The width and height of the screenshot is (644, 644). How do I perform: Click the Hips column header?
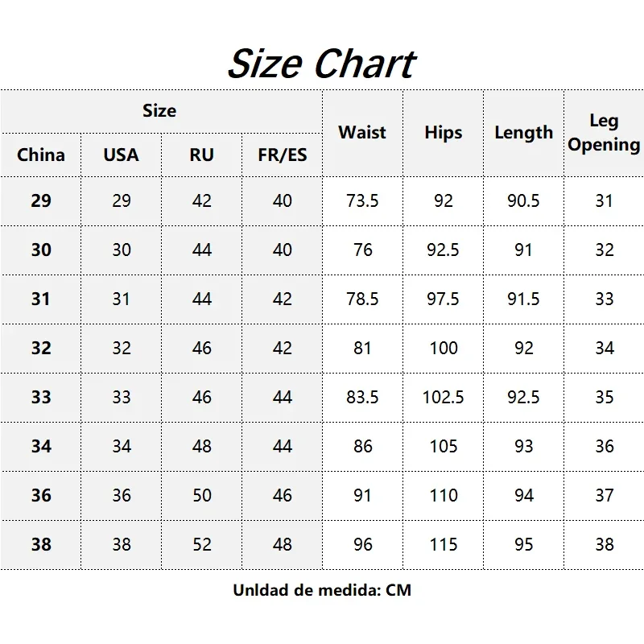coord(444,133)
